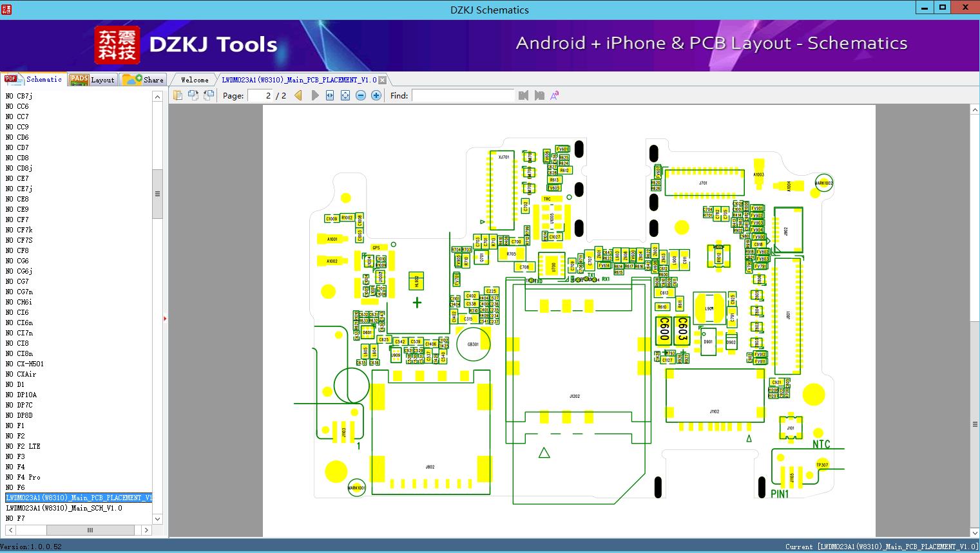Click the file list scroll up arrow
This screenshot has height=553, width=980.
[x=157, y=97]
